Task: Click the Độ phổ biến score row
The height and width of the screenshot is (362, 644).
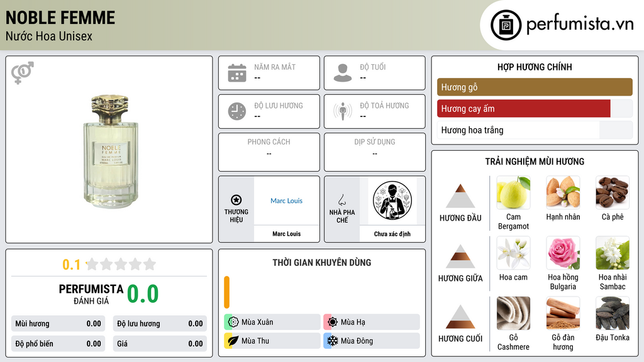Action: pyautogui.click(x=58, y=344)
